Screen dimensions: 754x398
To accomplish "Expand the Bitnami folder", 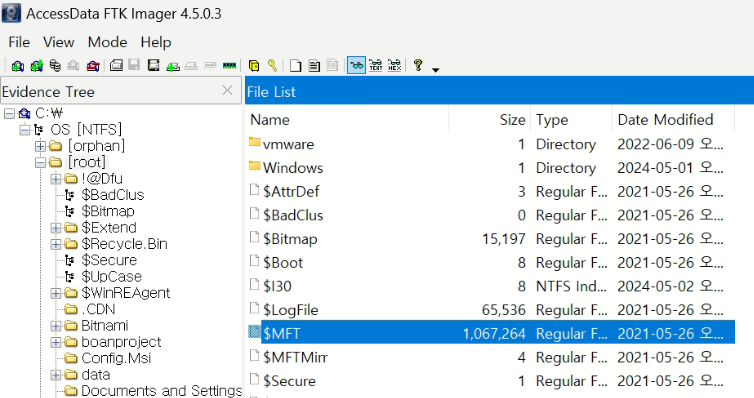I will click(x=56, y=326).
